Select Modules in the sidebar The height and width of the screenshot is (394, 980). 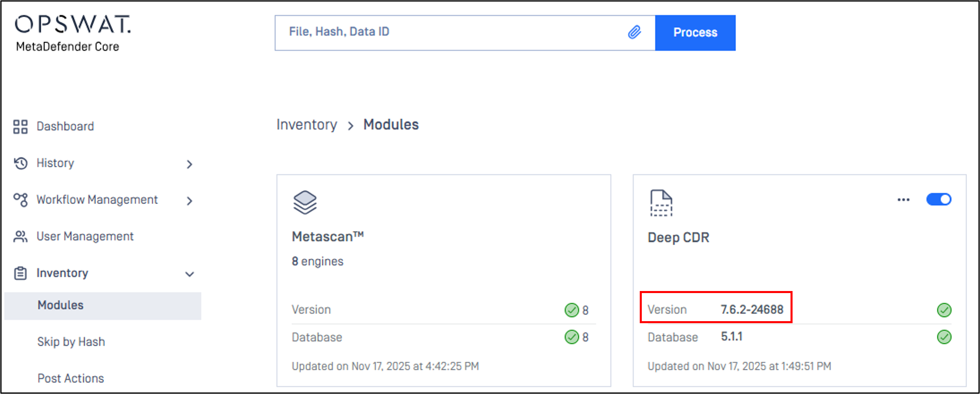tap(61, 305)
